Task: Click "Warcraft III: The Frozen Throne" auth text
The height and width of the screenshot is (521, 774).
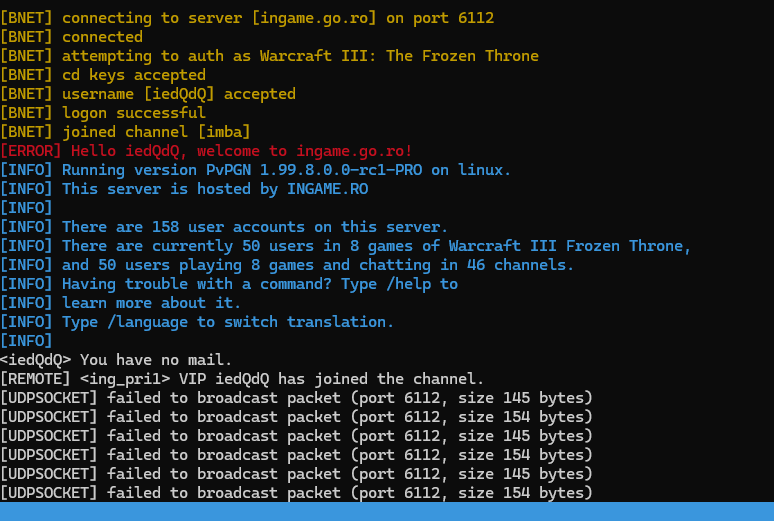Action: (399, 56)
